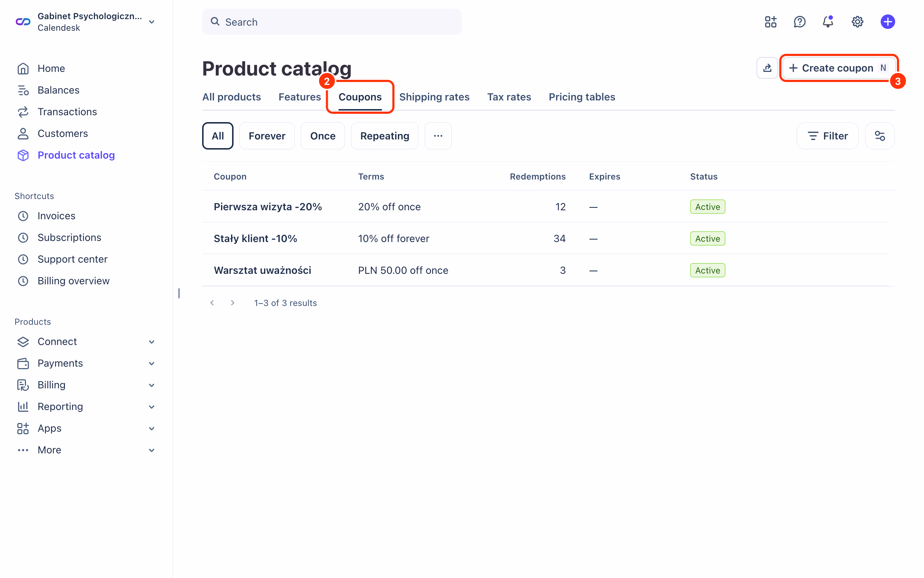This screenshot has width=924, height=578.
Task: Open the Invoices shortcut
Action: (56, 216)
